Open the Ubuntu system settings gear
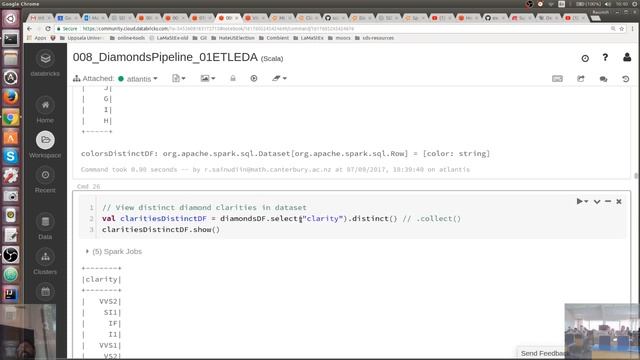This screenshot has width=640, height=360. coord(635,4)
